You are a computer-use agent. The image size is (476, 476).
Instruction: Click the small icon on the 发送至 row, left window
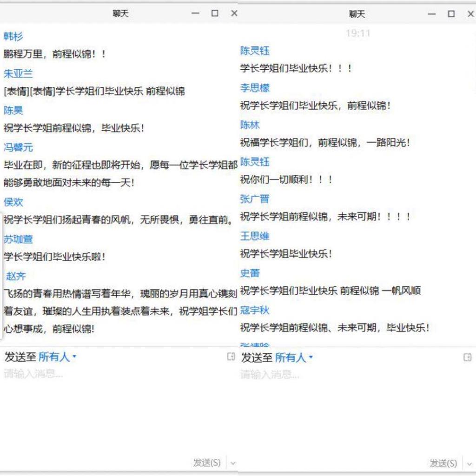[x=231, y=357]
